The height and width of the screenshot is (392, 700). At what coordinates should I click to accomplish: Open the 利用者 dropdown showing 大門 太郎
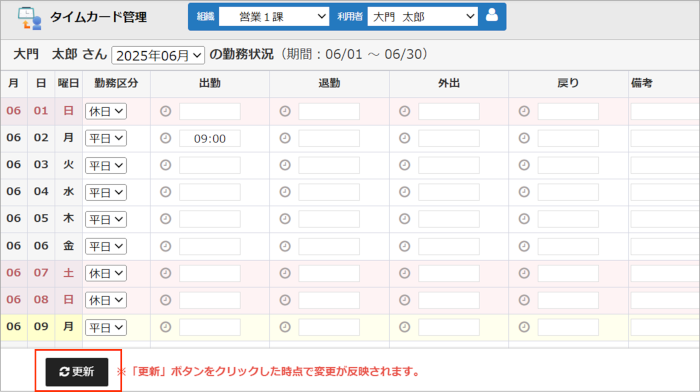422,17
